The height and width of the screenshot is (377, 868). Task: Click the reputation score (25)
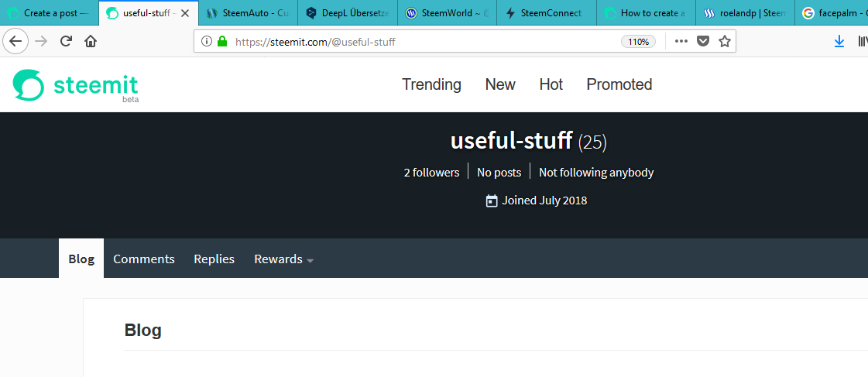592,143
